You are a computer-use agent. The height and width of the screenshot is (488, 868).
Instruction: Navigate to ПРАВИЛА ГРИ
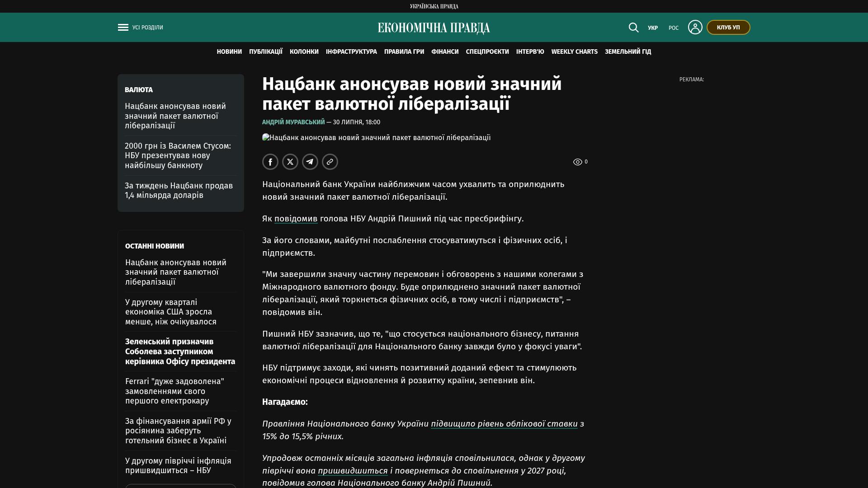404,52
